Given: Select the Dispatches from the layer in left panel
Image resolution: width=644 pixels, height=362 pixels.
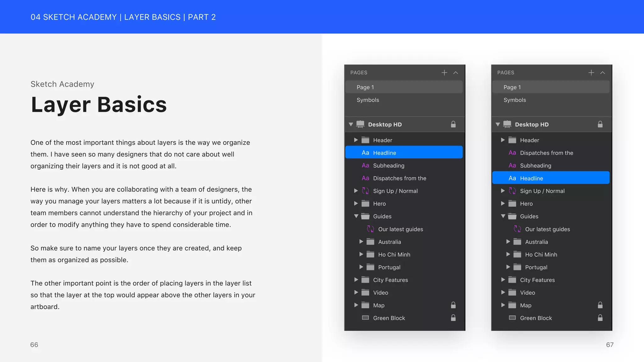Looking at the screenshot, I should (399, 178).
